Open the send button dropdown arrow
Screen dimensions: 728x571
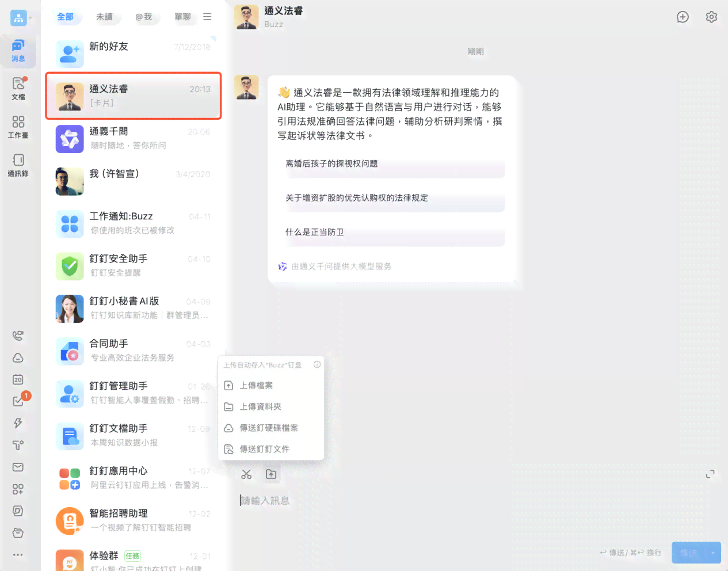click(x=714, y=553)
